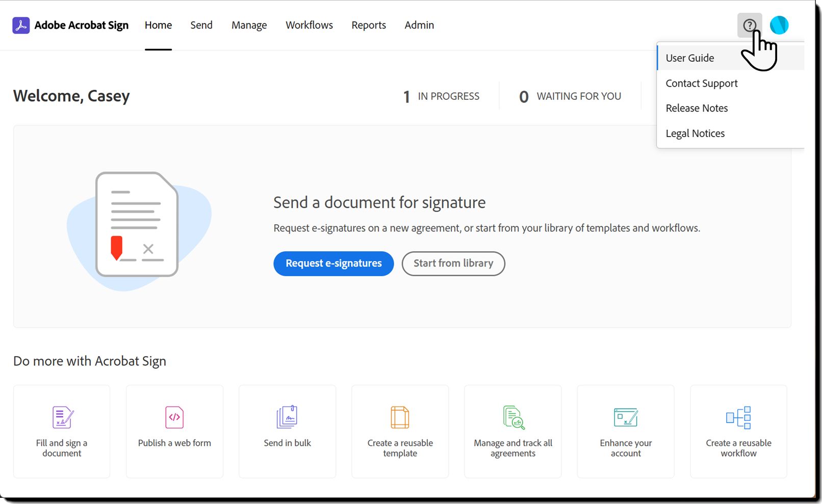Switch to the Manage tab
Viewport: 822px width, 504px height.
[249, 25]
